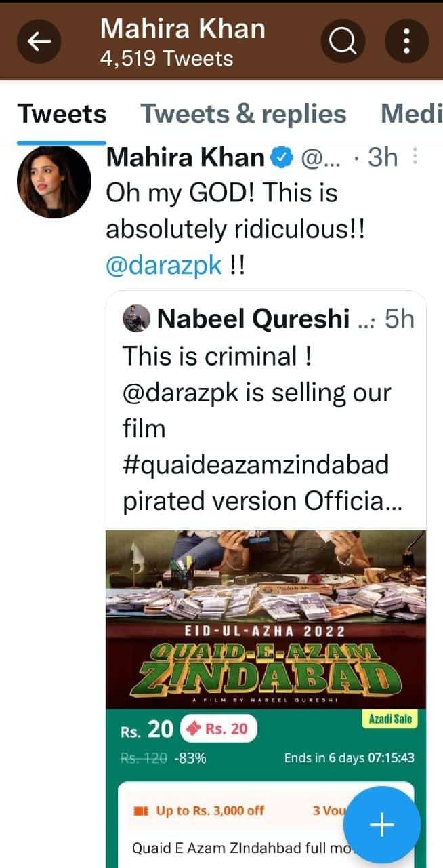Screen dimensions: 443x868
Task: Tap Mahira Khan's name in the tweet
Action: point(186,158)
